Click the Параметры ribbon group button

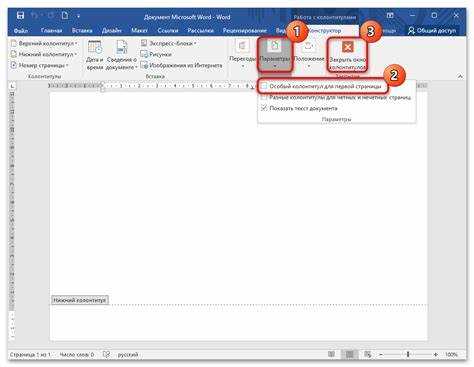click(275, 54)
